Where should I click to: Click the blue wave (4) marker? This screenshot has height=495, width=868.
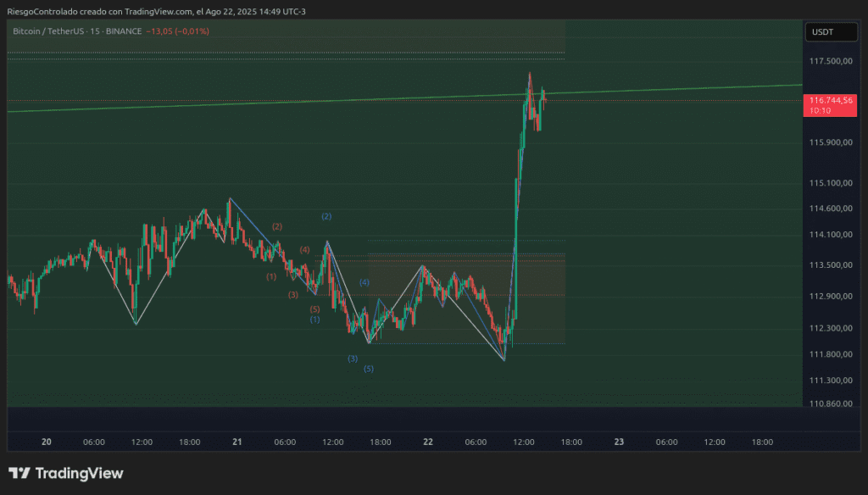pos(364,282)
